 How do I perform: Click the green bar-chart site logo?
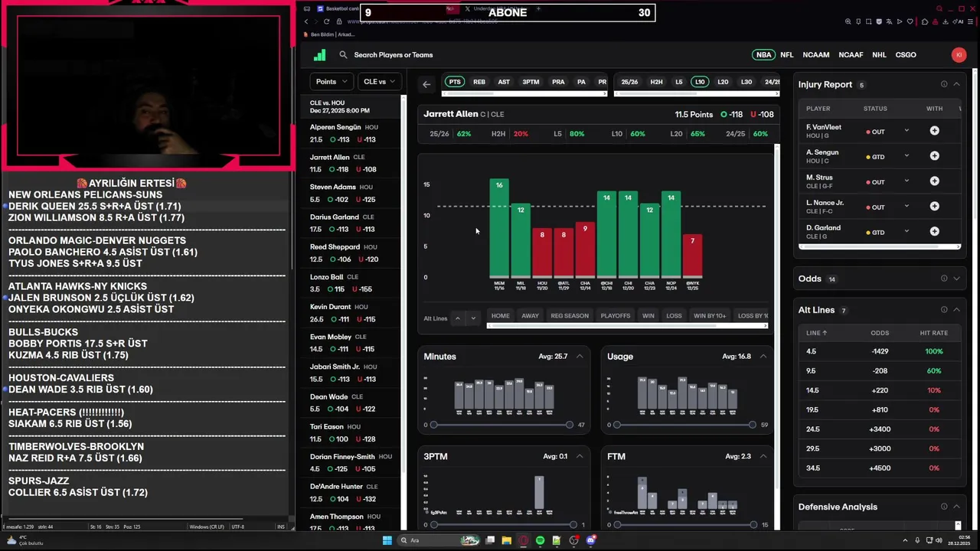coord(320,55)
